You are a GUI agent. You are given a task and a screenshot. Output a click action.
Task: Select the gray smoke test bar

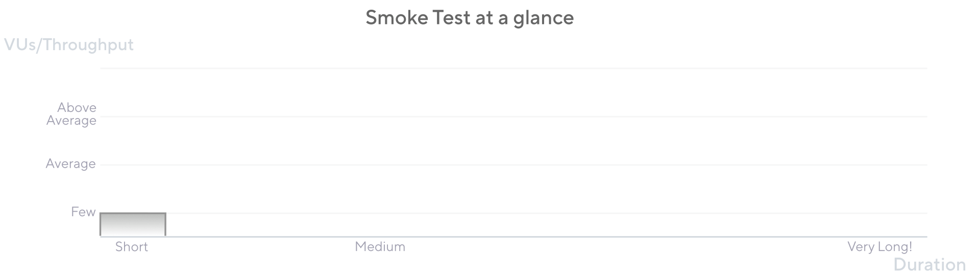pyautogui.click(x=133, y=224)
